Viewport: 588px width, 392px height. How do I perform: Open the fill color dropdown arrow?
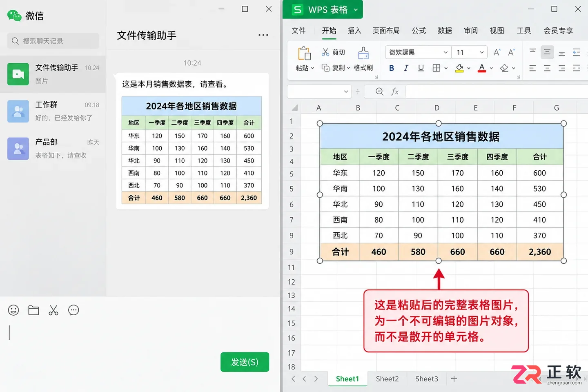click(x=469, y=68)
